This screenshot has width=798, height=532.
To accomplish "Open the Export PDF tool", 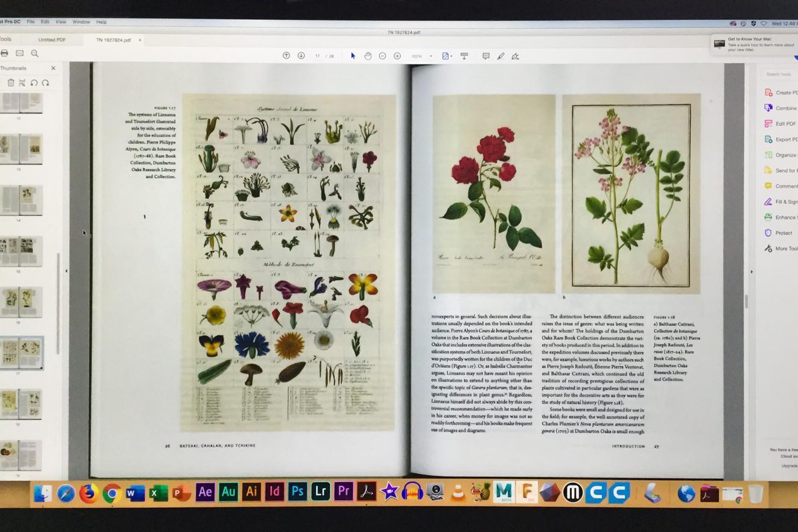I will pos(781,139).
